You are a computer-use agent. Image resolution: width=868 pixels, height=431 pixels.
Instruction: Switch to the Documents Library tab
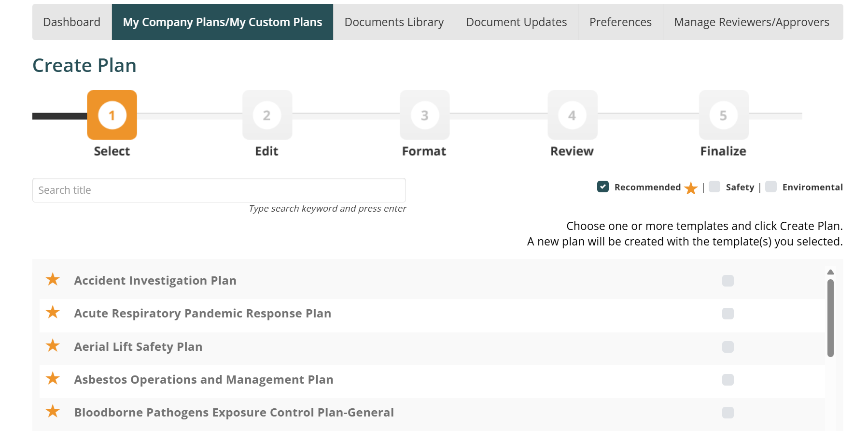click(x=394, y=22)
